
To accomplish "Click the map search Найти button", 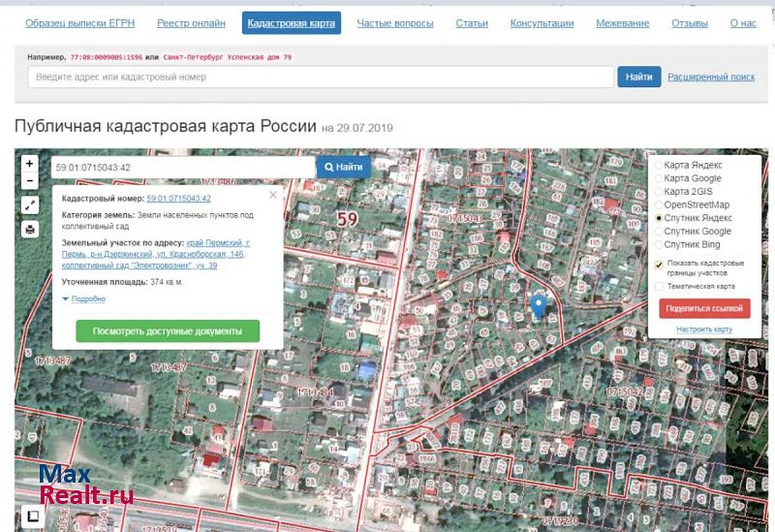I will coord(344,168).
